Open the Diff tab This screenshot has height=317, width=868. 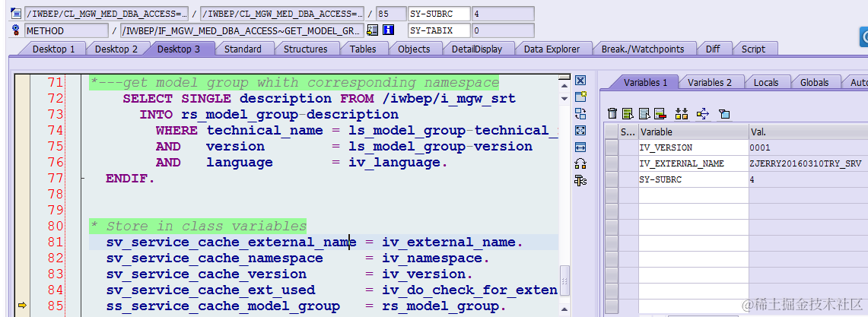(713, 49)
